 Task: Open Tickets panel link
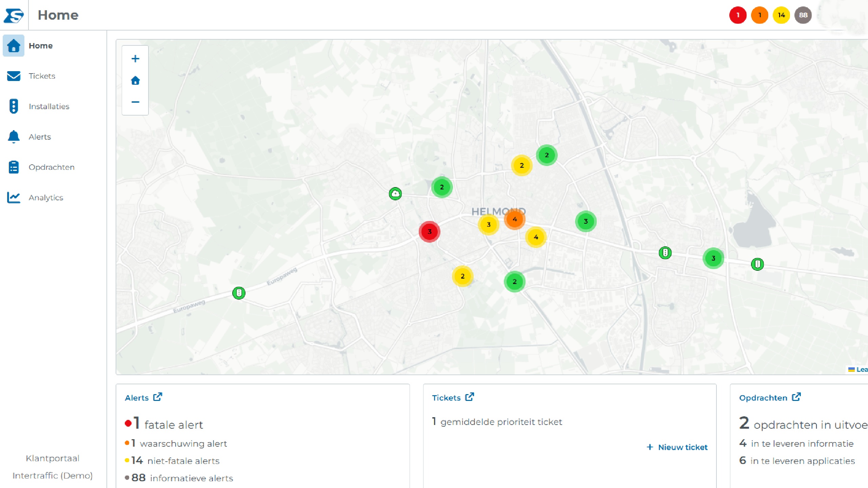point(446,398)
